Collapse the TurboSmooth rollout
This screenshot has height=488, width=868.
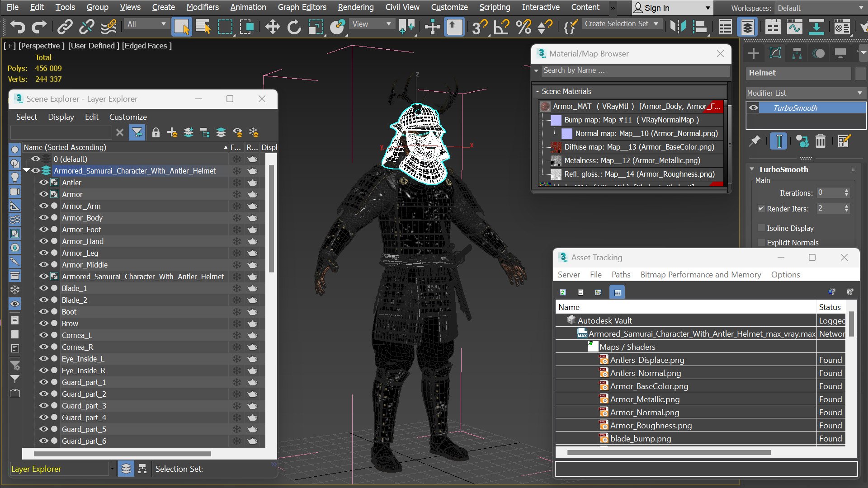coord(752,169)
